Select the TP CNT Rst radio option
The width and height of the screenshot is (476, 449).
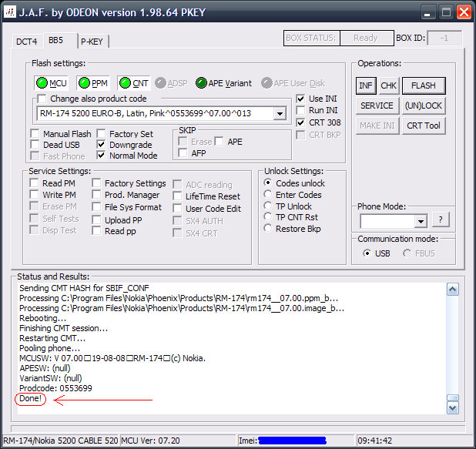268,216
